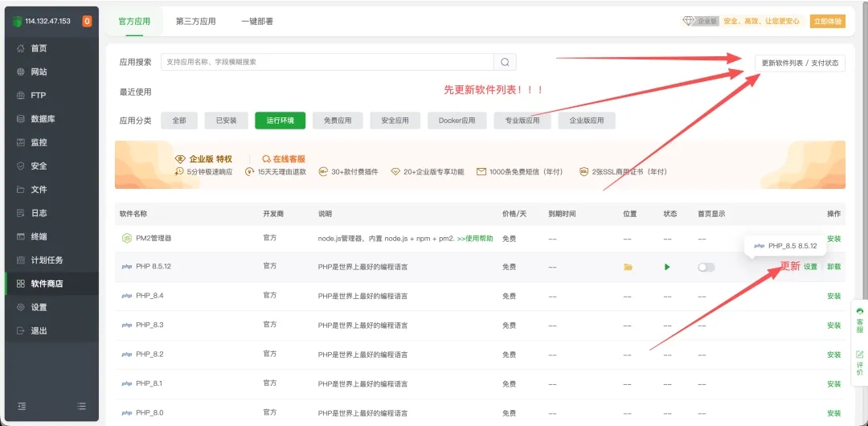Click 设置 link in PHP 8.5.12 row
Image resolution: width=868 pixels, height=426 pixels.
pos(810,267)
